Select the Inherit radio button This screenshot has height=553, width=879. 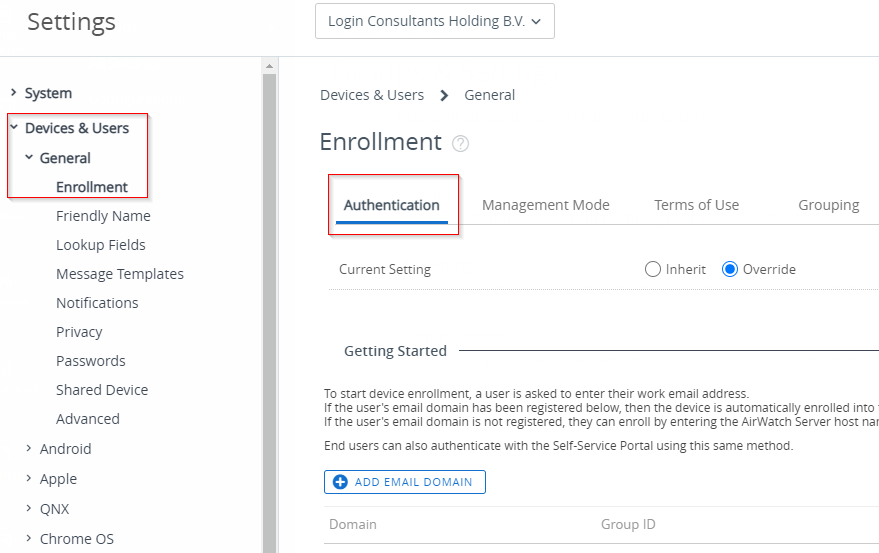tap(653, 269)
